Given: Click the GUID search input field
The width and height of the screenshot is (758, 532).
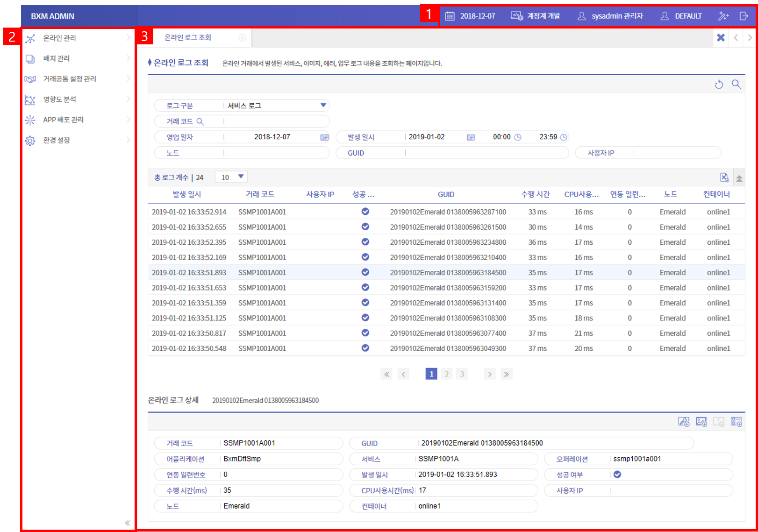Looking at the screenshot, I should click(x=486, y=153).
